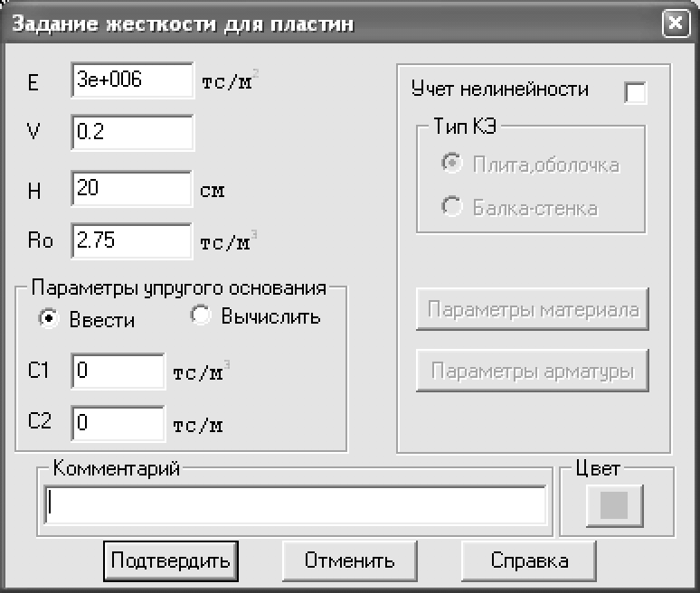Click the см unit label beside H
This screenshot has width=700, height=593.
[x=212, y=191]
